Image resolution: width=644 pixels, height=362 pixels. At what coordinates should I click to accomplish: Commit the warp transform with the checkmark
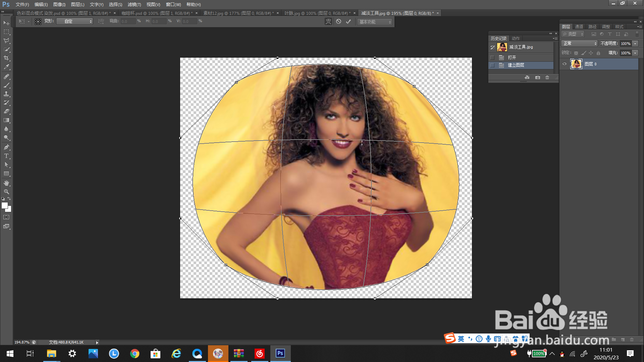tap(348, 21)
